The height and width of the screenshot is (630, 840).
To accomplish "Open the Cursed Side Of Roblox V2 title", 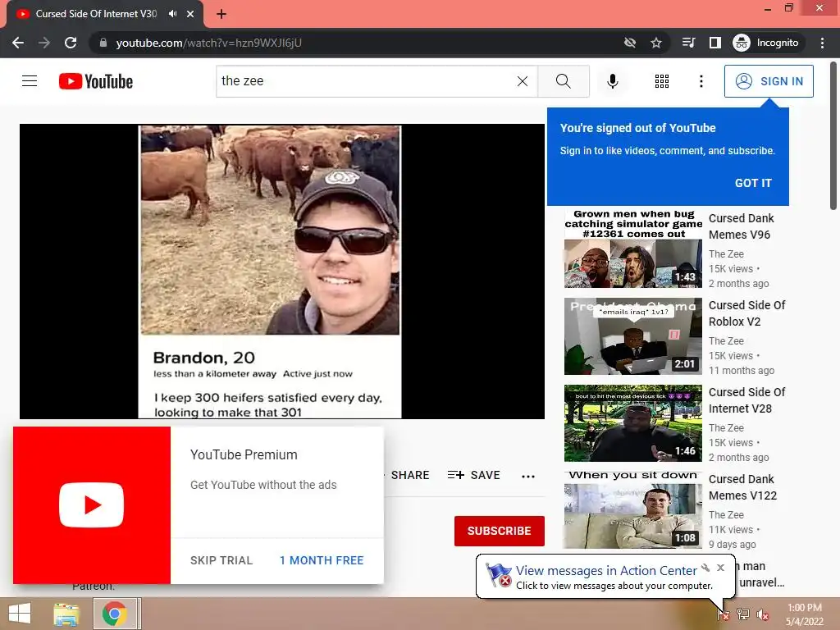I will [746, 313].
